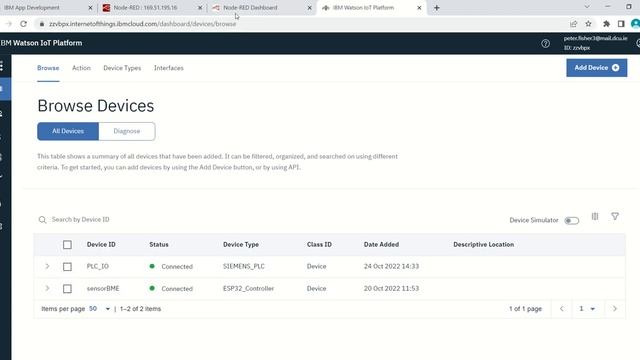Click the share page icon in address bar

point(573,24)
